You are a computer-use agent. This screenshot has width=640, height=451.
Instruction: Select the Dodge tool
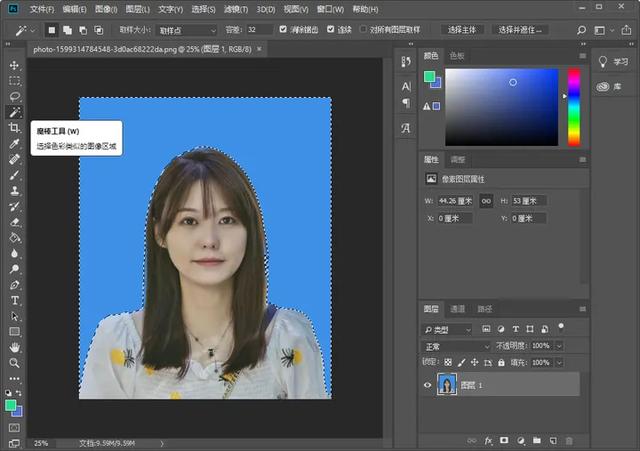click(14, 269)
